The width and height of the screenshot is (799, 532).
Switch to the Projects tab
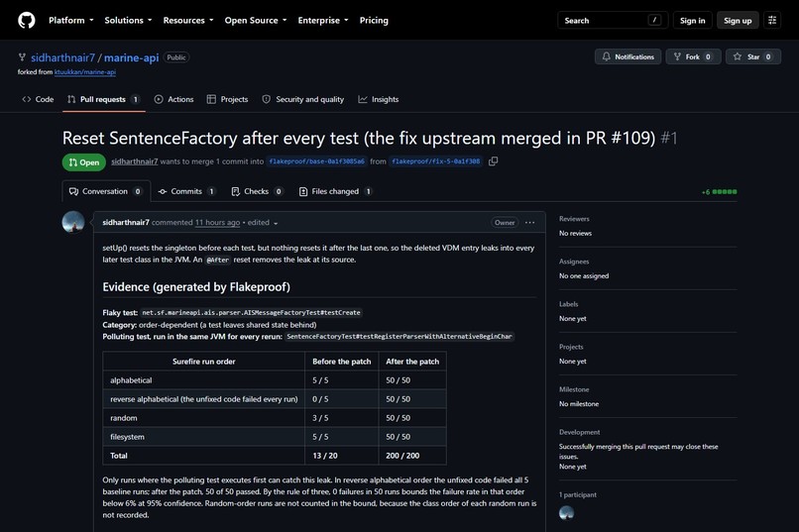click(x=227, y=99)
